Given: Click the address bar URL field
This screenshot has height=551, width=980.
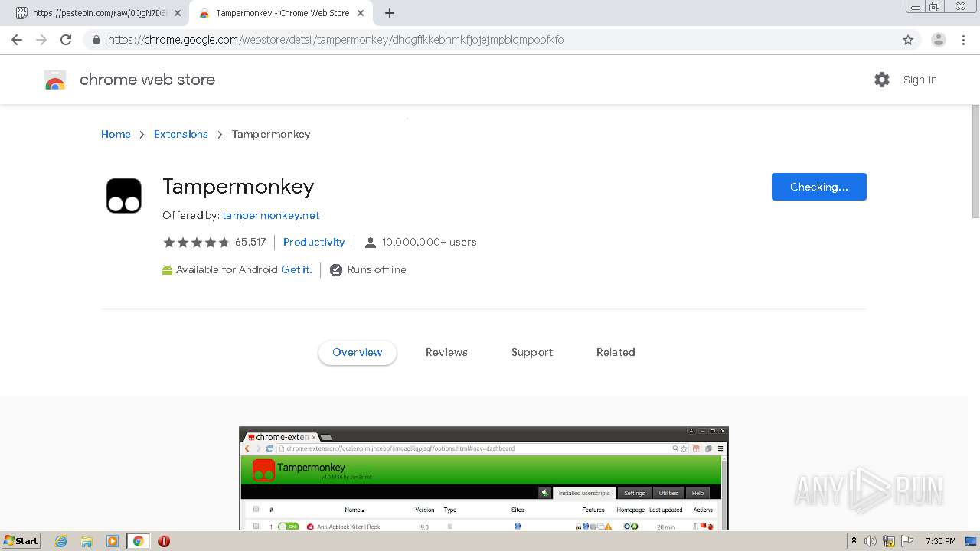Looking at the screenshot, I should pos(490,40).
